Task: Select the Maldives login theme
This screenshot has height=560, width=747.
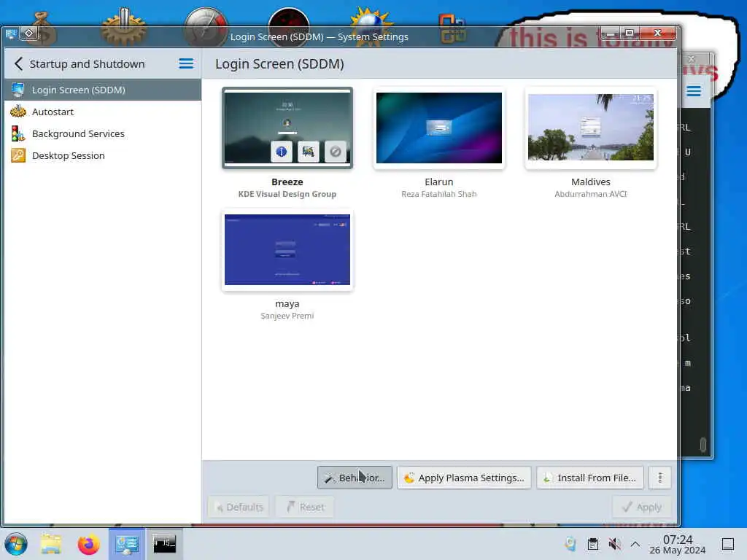Action: [591, 128]
